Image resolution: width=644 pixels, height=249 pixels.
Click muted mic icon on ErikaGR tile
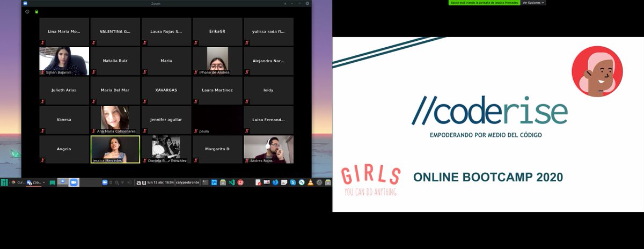(x=196, y=42)
